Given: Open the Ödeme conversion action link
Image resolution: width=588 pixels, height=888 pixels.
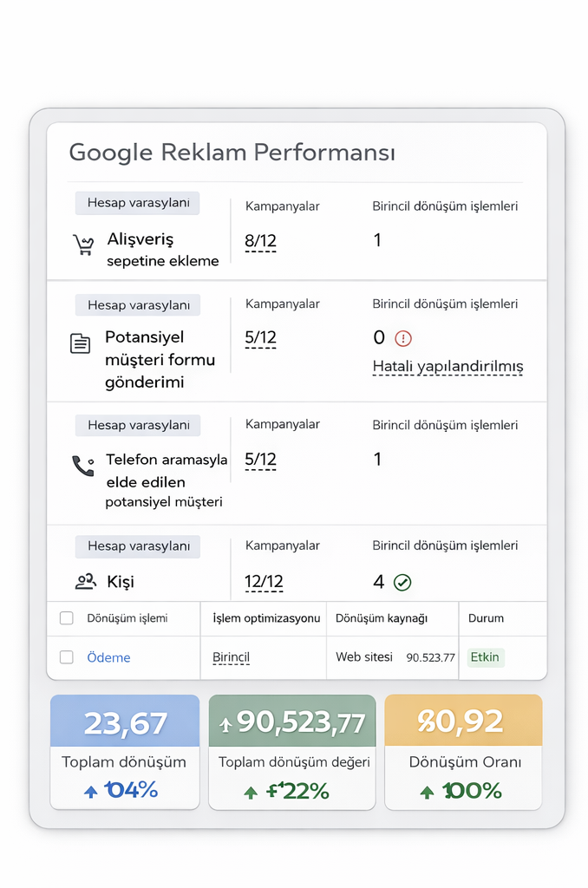Looking at the screenshot, I should (108, 657).
